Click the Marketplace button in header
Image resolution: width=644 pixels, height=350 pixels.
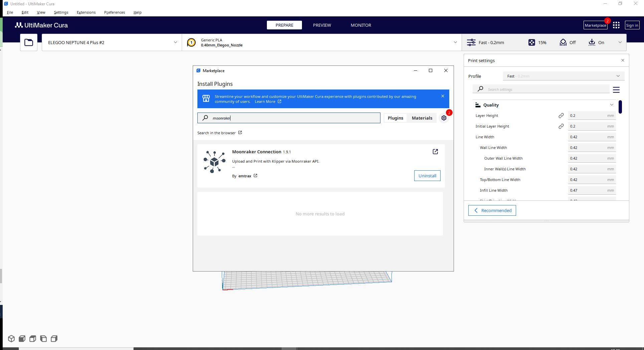[x=595, y=25]
